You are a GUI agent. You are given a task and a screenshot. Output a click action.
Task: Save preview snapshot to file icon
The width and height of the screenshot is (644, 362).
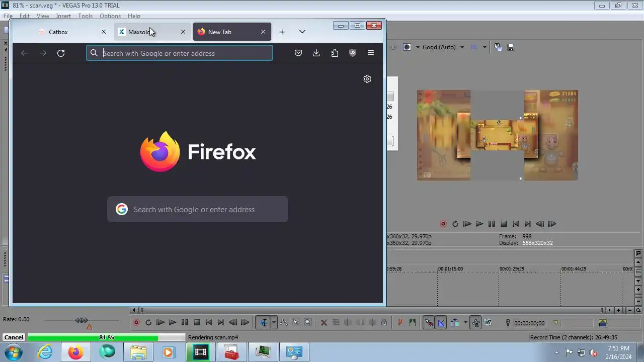coord(511,47)
